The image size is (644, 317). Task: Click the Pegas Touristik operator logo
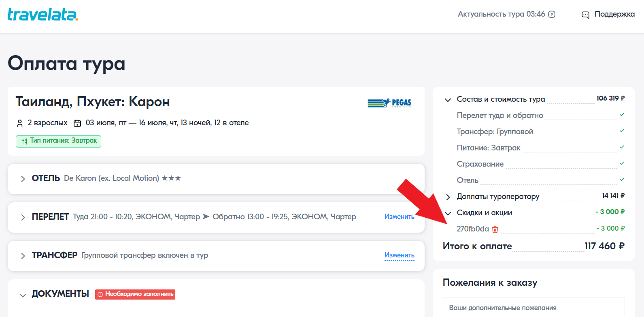pyautogui.click(x=389, y=103)
